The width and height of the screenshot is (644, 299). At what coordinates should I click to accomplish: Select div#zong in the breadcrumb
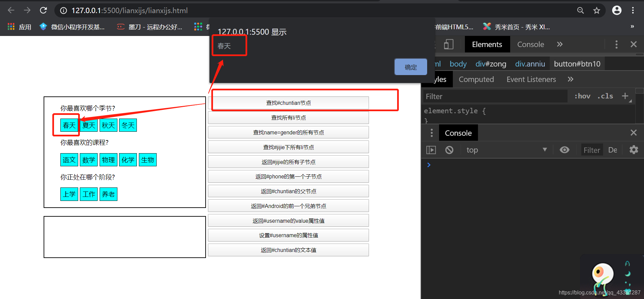491,64
